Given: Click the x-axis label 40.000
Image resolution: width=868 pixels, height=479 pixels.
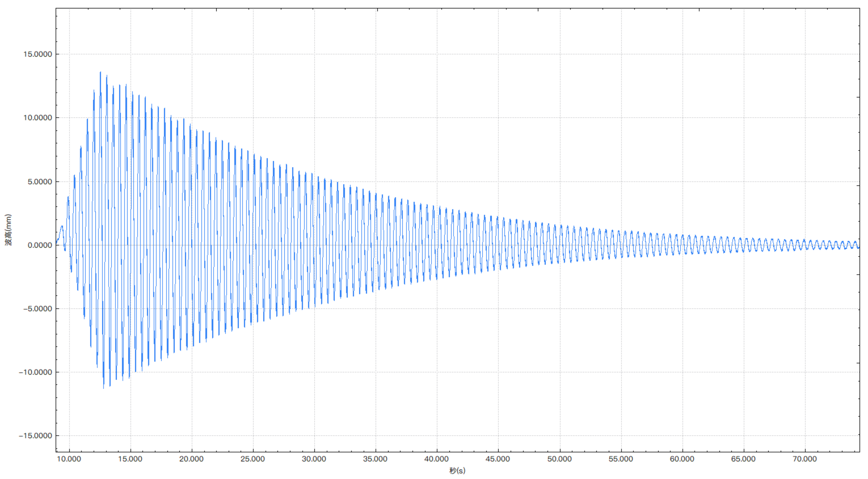Looking at the screenshot, I should tap(437, 459).
